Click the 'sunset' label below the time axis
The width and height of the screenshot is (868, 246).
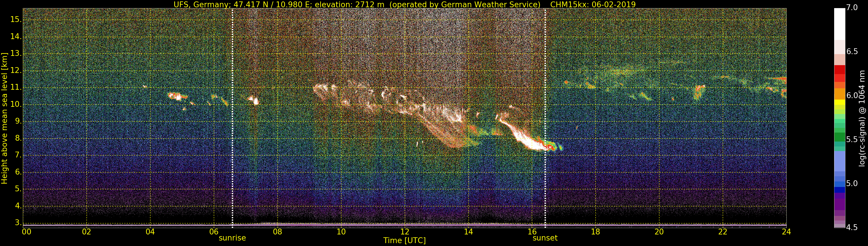(545, 238)
